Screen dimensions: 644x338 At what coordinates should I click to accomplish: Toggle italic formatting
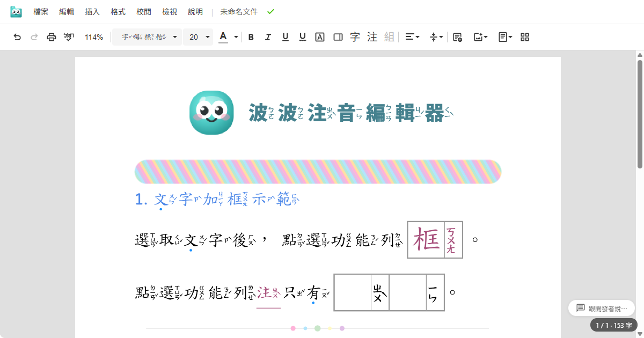268,37
